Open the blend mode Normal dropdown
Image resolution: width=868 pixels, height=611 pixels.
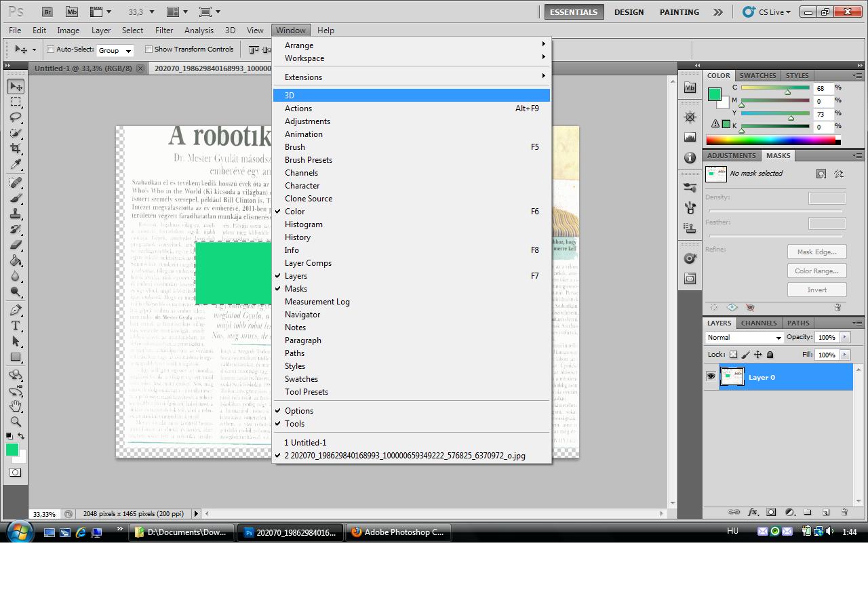[x=744, y=338]
